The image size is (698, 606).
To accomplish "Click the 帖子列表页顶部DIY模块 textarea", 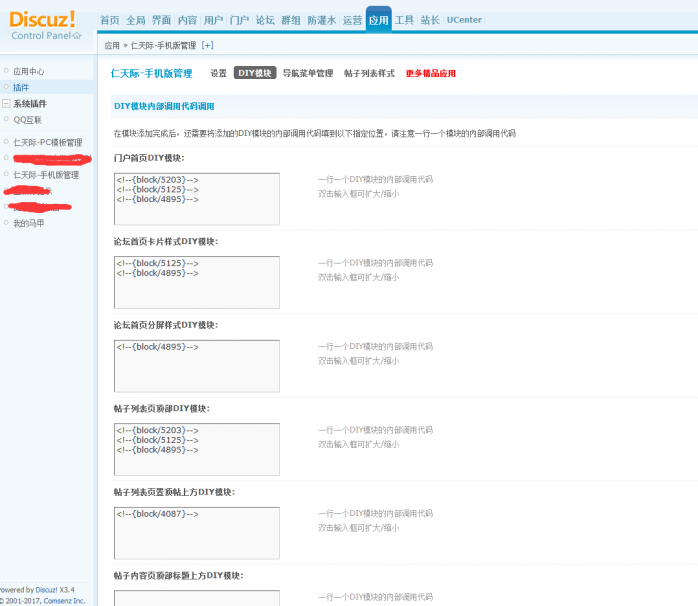I will 197,449.
